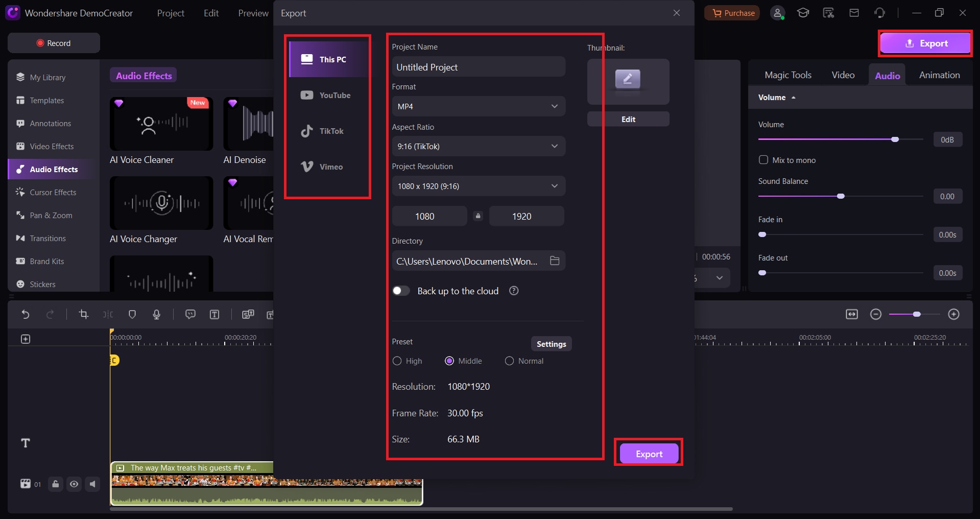Enable the Mix to mono checkbox
The height and width of the screenshot is (519, 980).
click(763, 160)
